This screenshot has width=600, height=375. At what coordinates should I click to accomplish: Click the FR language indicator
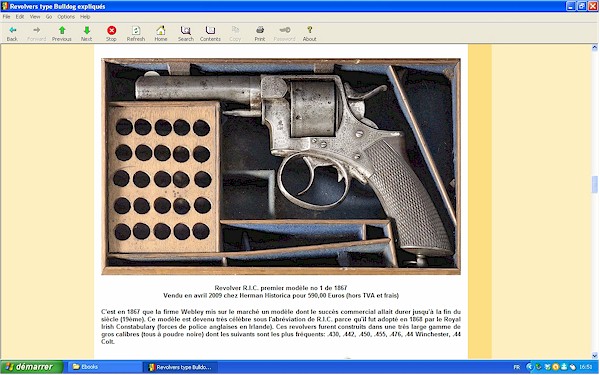(517, 367)
